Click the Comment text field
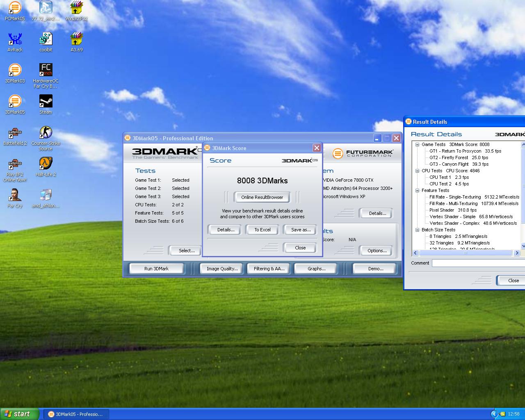The image size is (525, 420). click(x=478, y=263)
